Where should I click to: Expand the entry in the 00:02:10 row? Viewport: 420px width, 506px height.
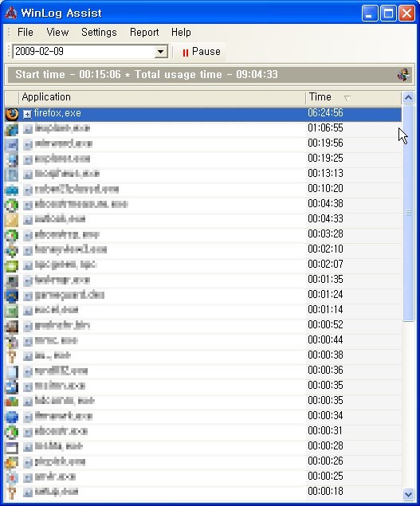pyautogui.click(x=28, y=250)
